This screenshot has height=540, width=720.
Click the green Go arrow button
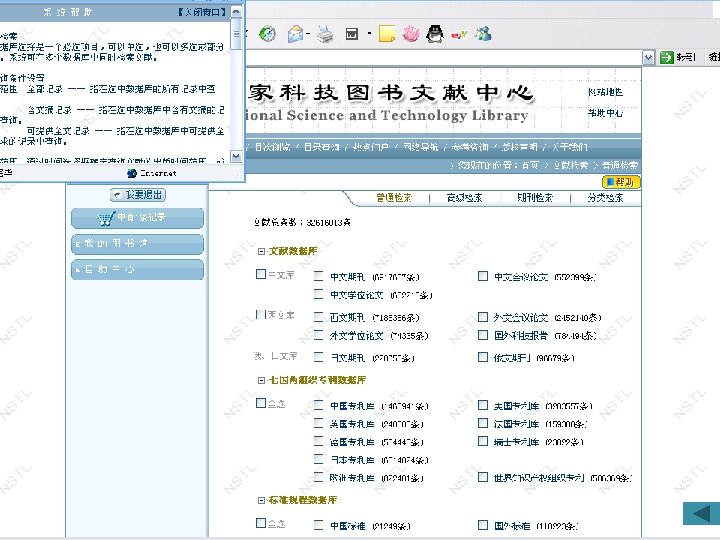[x=666, y=57]
